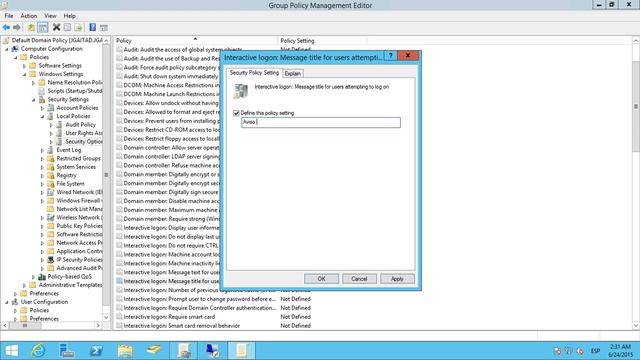The width and height of the screenshot is (640, 360).
Task: Click the IP Security Policies icon
Action: [x=51, y=260]
